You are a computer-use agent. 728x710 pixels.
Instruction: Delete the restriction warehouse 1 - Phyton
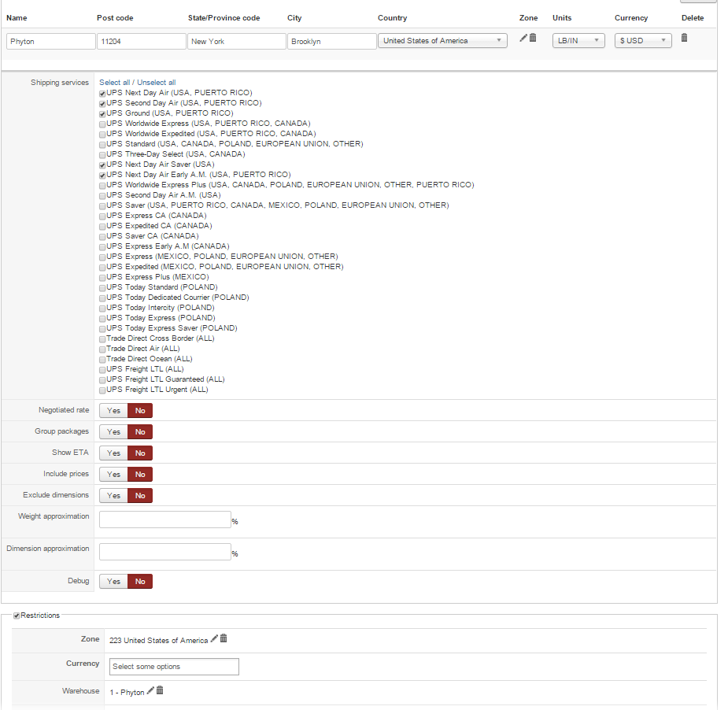(x=160, y=690)
